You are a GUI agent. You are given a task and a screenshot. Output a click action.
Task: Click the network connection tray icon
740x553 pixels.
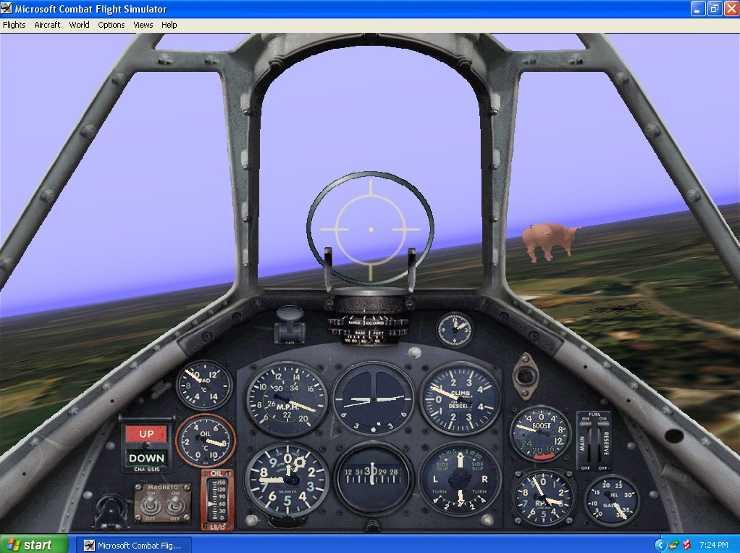tap(674, 545)
